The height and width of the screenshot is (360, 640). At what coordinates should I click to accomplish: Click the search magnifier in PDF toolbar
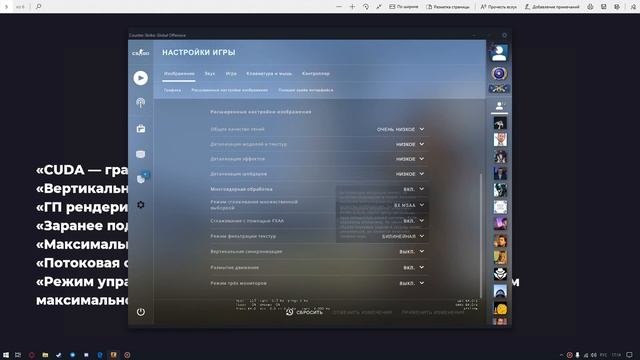[x=38, y=7]
